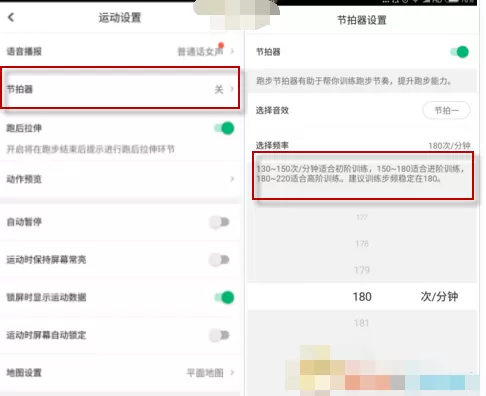Select 179 in frequency picker
Screen dimensions: 486x396
point(362,270)
